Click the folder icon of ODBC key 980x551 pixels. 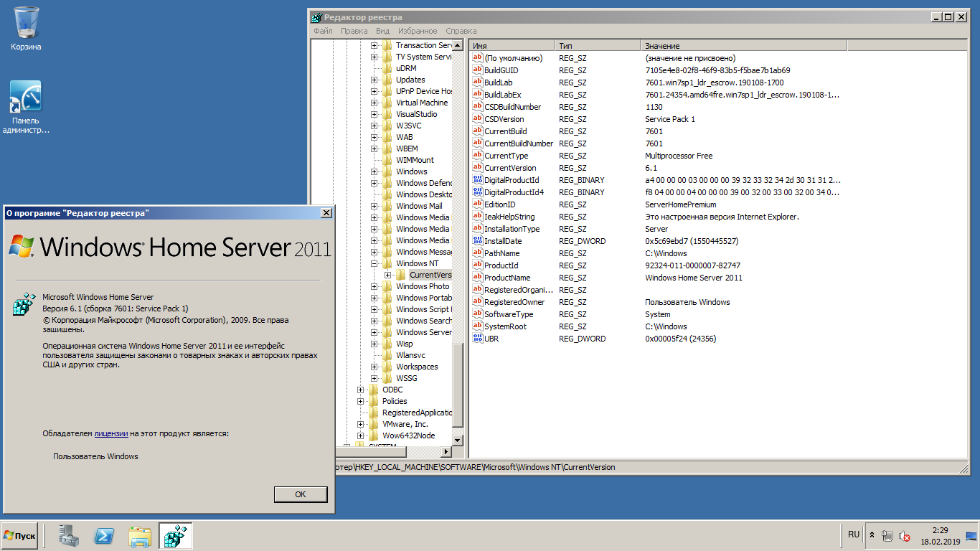(x=374, y=390)
